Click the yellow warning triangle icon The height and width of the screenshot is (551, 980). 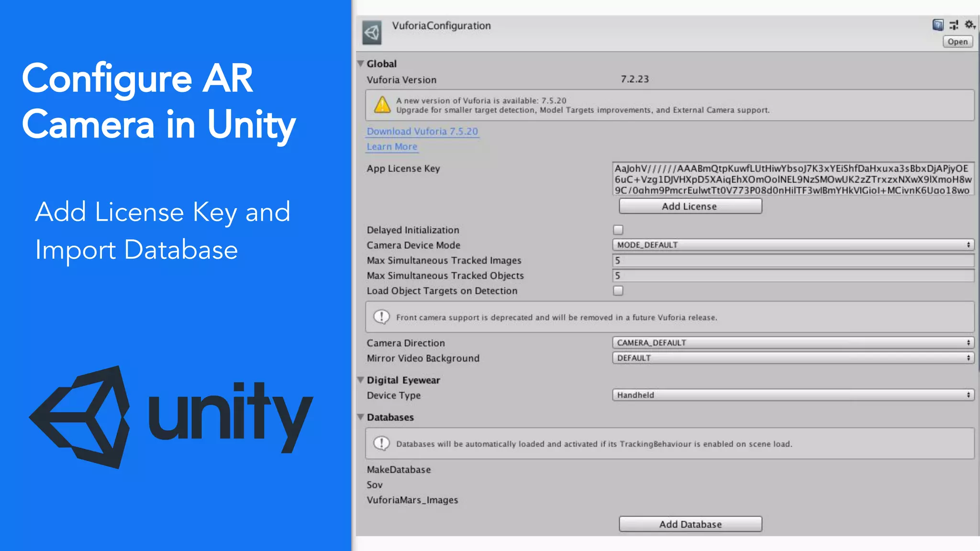point(382,105)
